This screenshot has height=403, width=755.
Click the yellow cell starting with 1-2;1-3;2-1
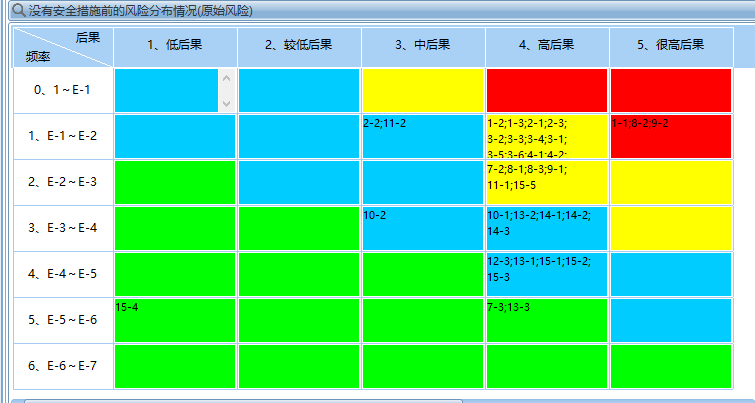tap(547, 136)
